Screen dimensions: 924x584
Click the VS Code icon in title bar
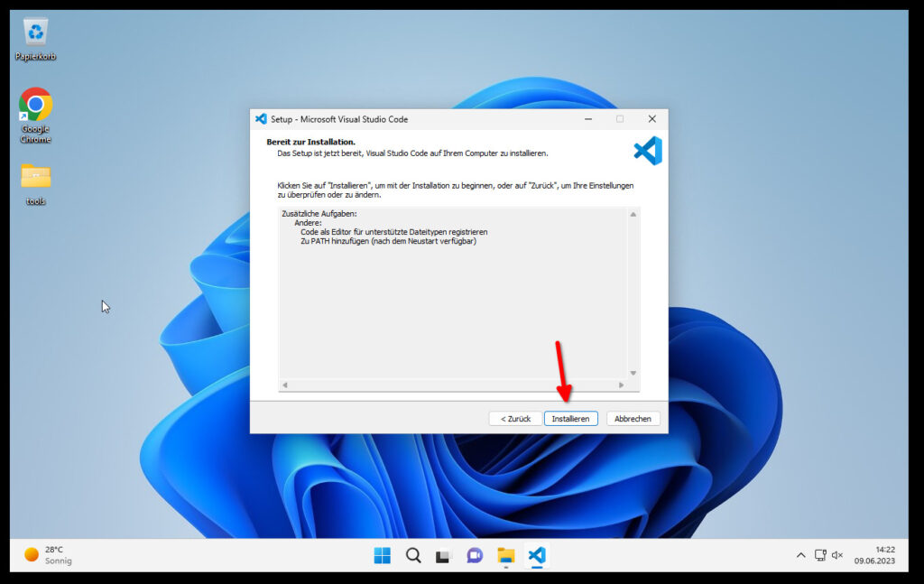click(261, 119)
